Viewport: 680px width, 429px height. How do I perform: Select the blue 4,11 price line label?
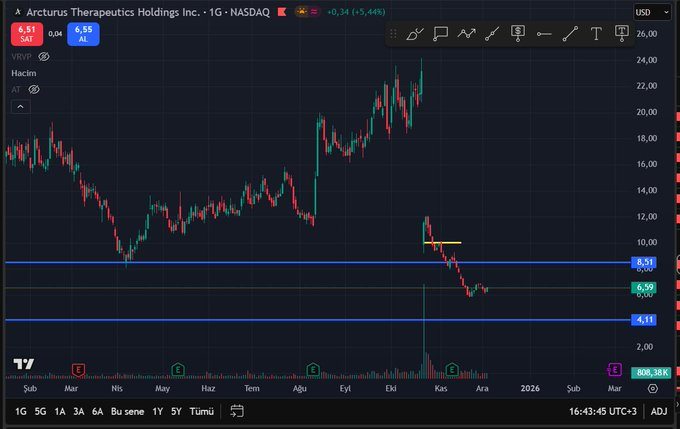click(x=644, y=320)
